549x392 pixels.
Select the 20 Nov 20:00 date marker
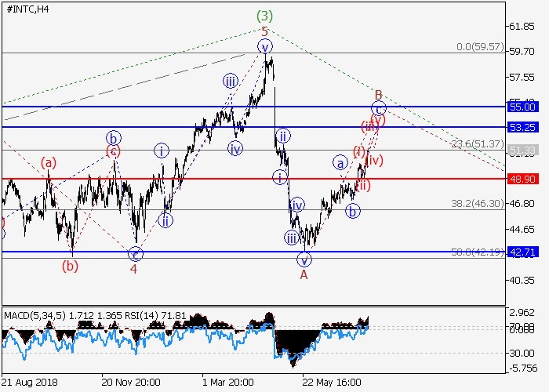(x=131, y=383)
